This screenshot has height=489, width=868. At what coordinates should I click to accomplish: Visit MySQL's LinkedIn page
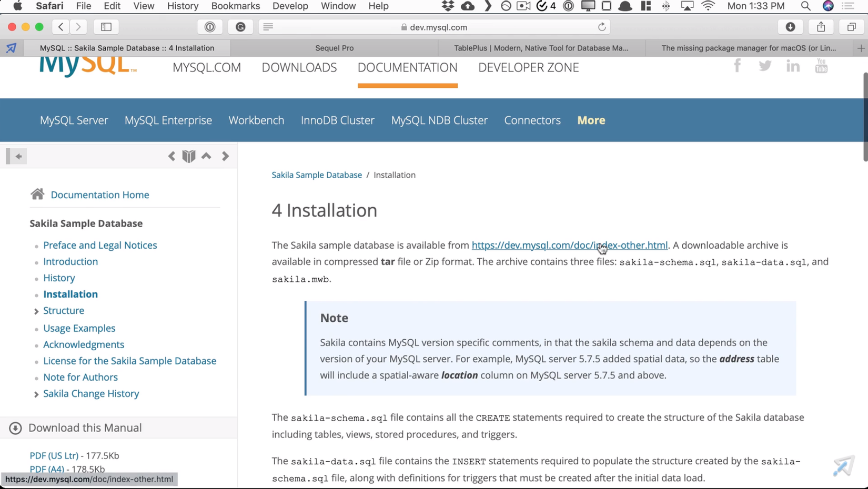[793, 66]
